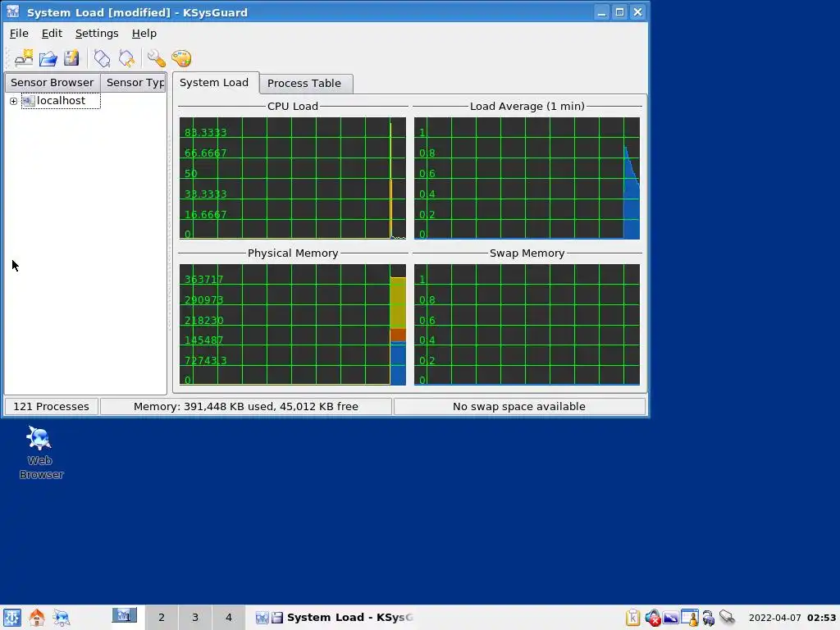Open the Edit menu
Viewport: 840px width, 630px height.
(x=52, y=33)
